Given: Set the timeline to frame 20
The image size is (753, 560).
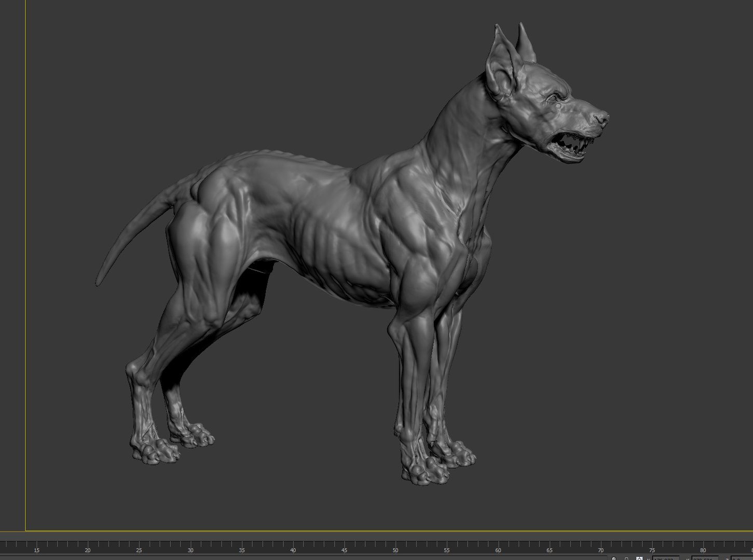Looking at the screenshot, I should point(88,550).
